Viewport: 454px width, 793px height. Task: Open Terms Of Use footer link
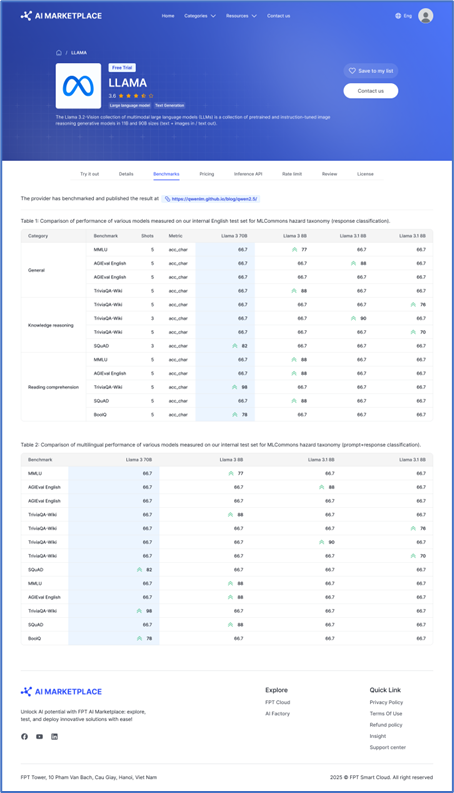[386, 714]
